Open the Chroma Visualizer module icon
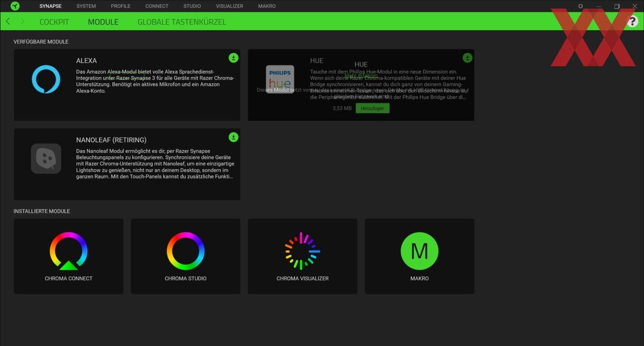This screenshot has height=346, width=644. pyautogui.click(x=303, y=251)
